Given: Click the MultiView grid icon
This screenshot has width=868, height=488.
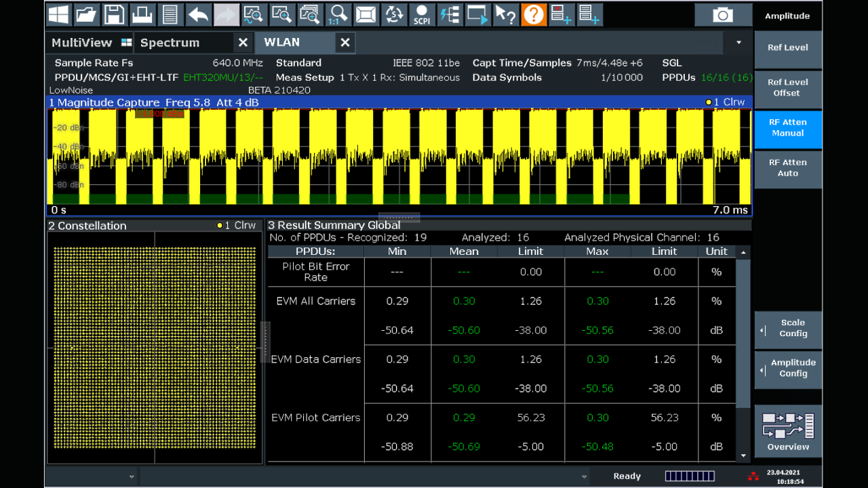Looking at the screenshot, I should tap(126, 43).
